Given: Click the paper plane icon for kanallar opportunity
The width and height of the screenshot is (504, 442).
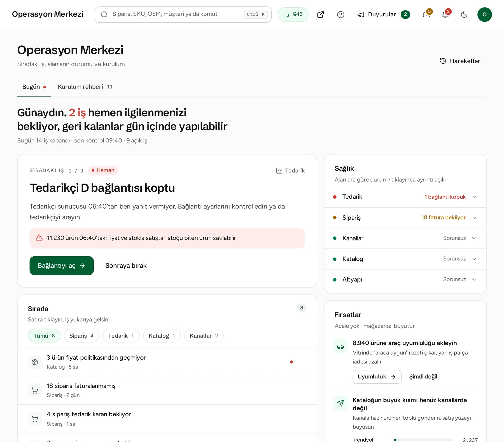Looking at the screenshot, I should [340, 403].
